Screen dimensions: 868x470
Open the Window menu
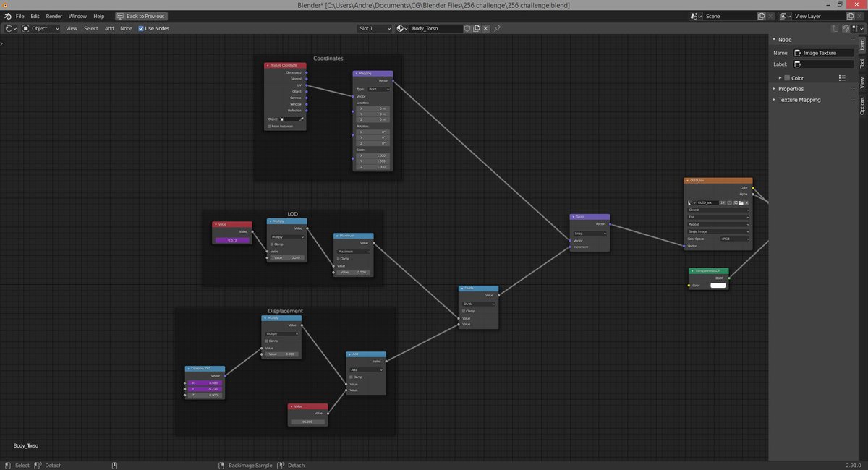coord(77,16)
